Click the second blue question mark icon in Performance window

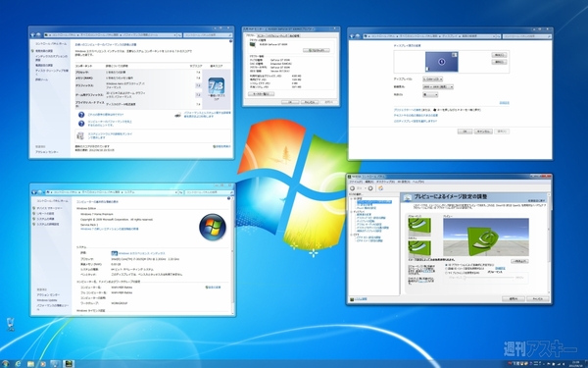pos(81,124)
